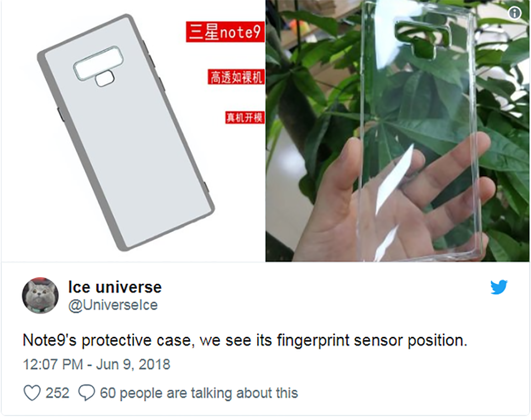Click the camera cutout on rendered case
The height and width of the screenshot is (420, 531).
coord(98,63)
